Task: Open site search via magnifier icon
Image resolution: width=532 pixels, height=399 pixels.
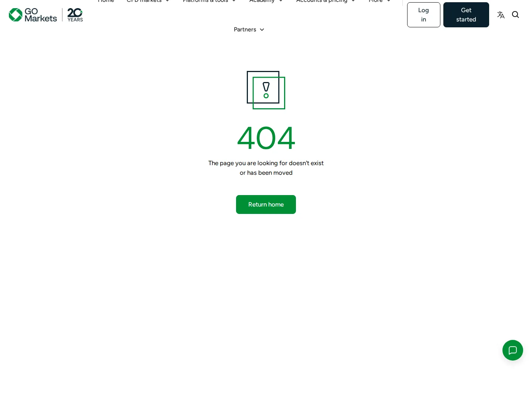Action: tap(515, 15)
